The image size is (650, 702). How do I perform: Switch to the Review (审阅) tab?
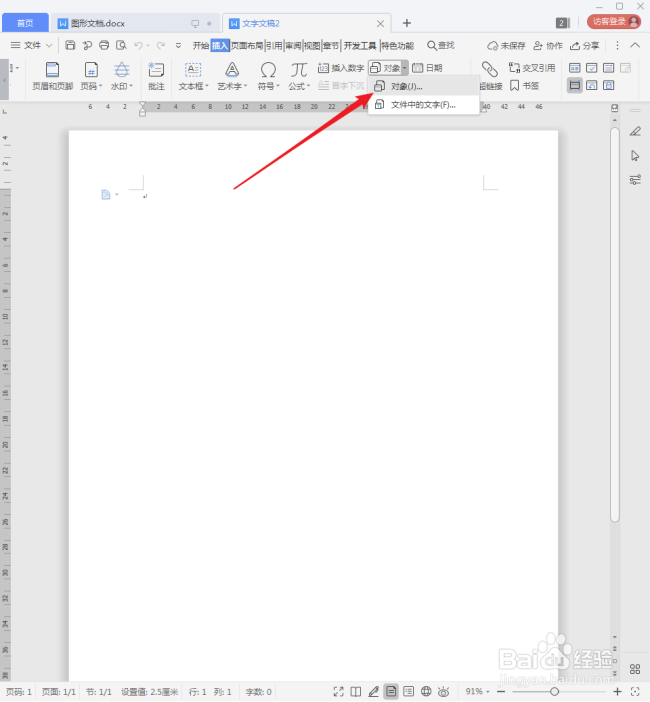coord(293,45)
